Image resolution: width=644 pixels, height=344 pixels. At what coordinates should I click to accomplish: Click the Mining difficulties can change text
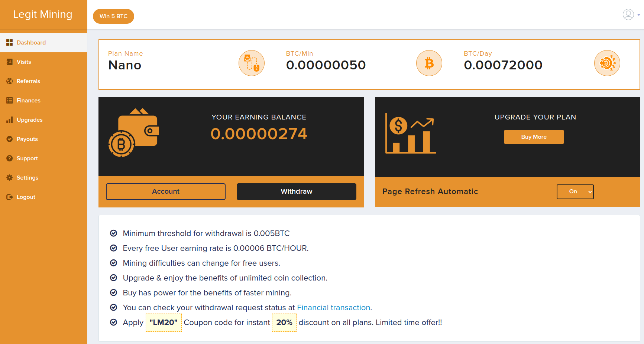(x=201, y=263)
